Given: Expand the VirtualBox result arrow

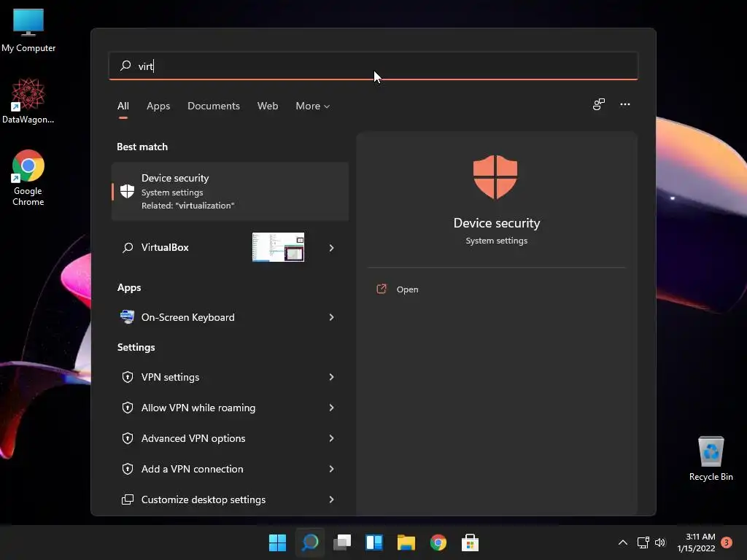Looking at the screenshot, I should click(332, 248).
